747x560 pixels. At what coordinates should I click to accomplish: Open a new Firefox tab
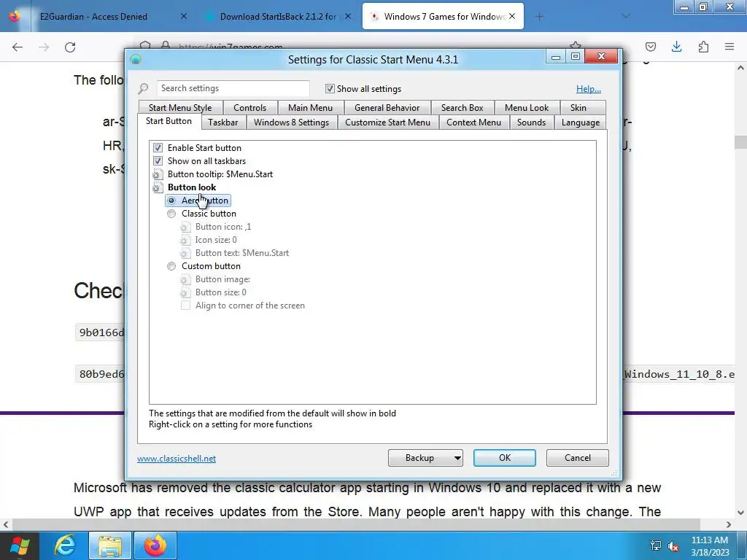point(539,17)
